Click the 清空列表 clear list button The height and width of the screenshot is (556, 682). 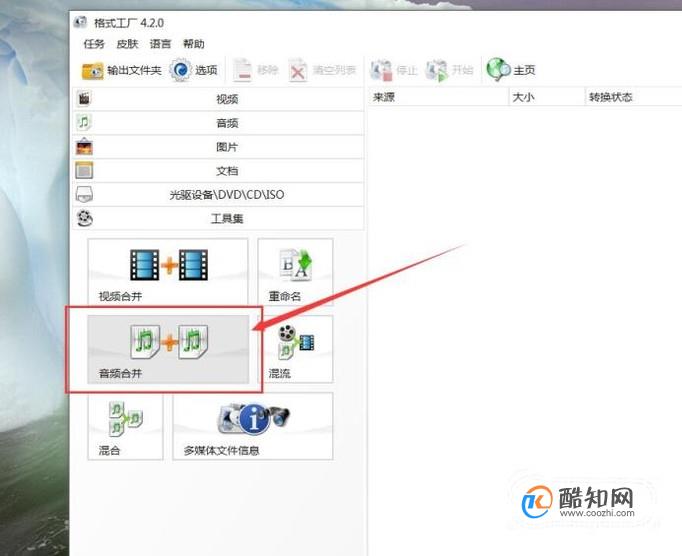322,70
